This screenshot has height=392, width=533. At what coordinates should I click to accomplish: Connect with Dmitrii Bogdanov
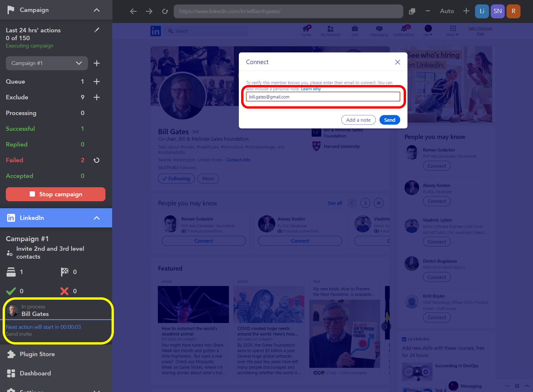click(437, 277)
